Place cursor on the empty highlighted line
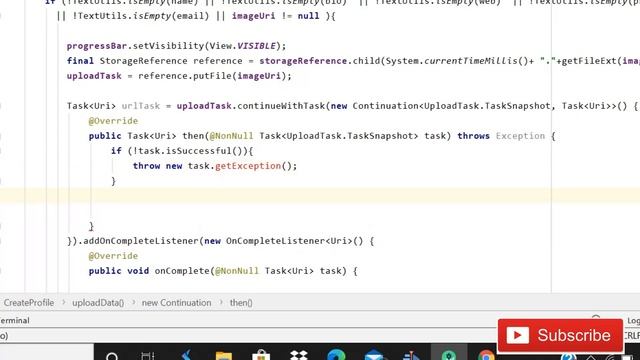This screenshot has height=360, width=640. [x=320, y=196]
